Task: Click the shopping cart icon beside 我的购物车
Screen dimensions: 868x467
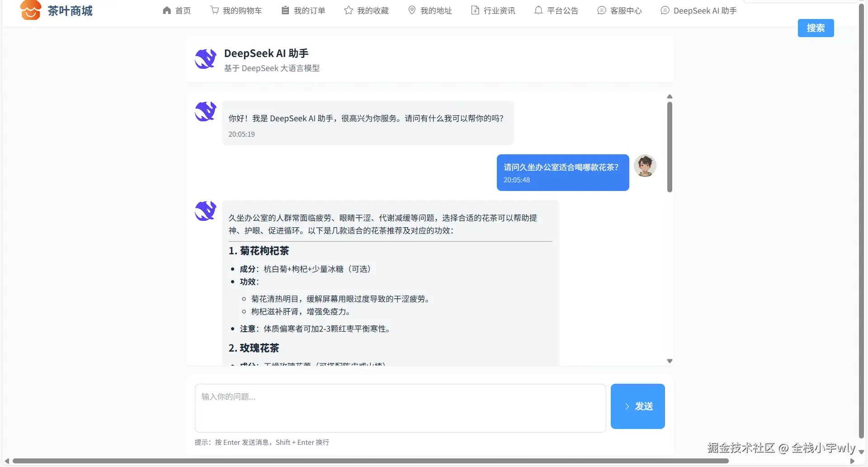Action: pyautogui.click(x=214, y=10)
